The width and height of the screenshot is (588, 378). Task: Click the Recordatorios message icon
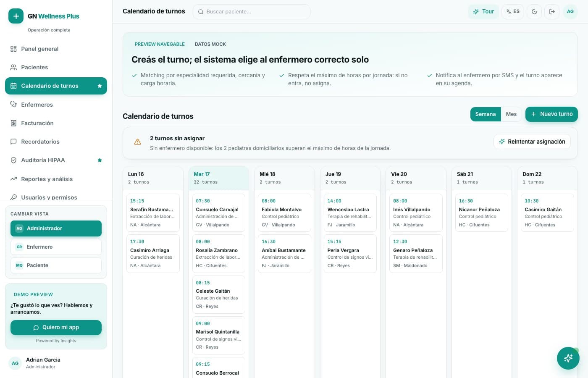pyautogui.click(x=13, y=142)
